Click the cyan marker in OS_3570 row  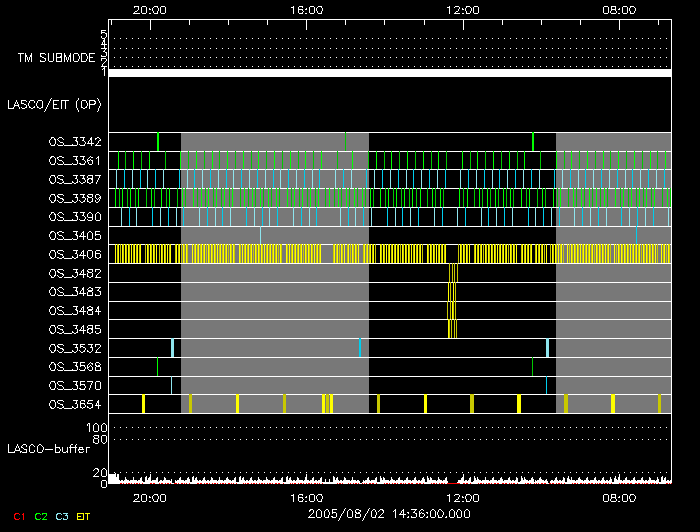pyautogui.click(x=546, y=385)
